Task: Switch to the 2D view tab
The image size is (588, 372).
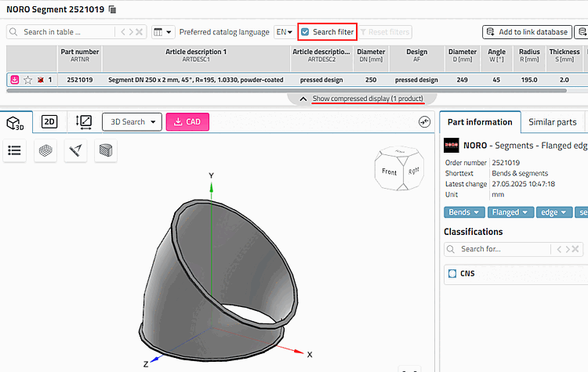Action: coord(49,121)
